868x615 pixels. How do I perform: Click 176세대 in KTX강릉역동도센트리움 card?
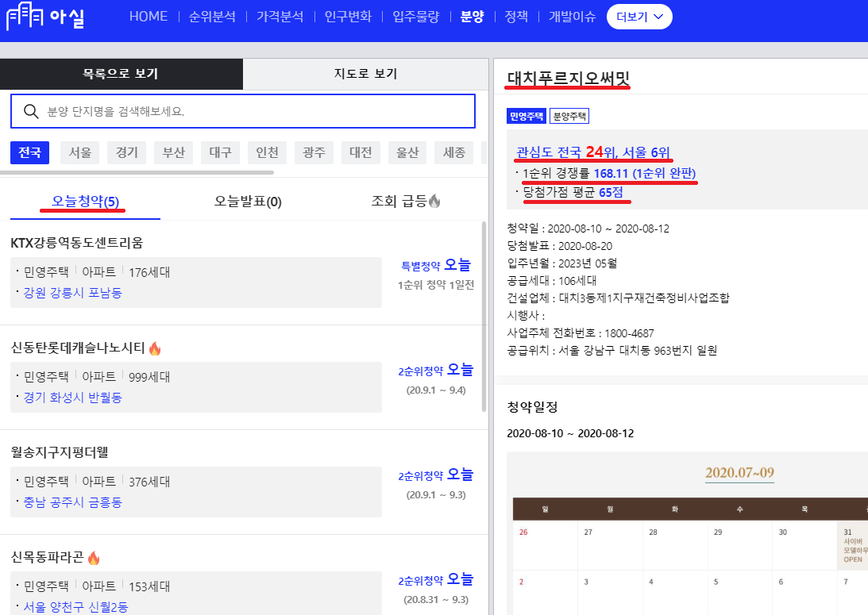tap(149, 272)
